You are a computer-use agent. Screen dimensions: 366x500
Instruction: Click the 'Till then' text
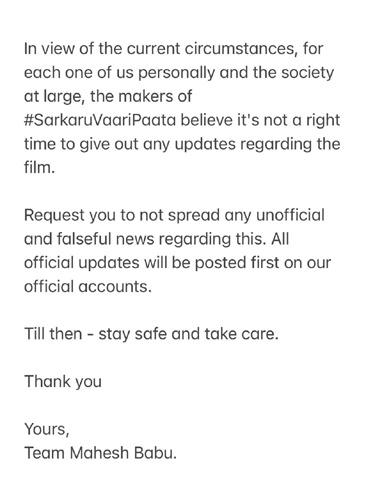[x=53, y=334]
